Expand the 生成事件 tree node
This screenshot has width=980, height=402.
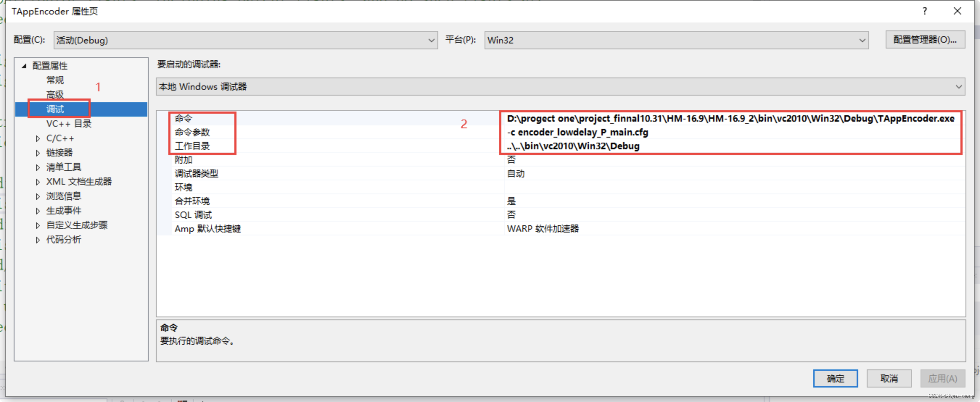tap(38, 211)
